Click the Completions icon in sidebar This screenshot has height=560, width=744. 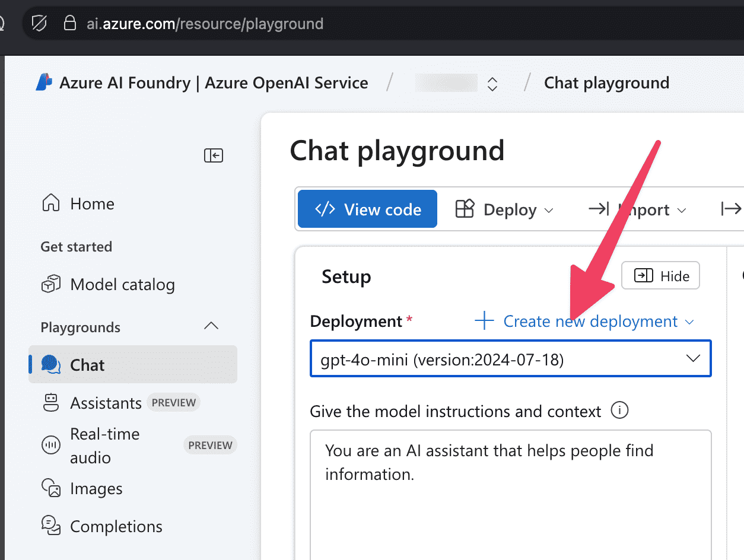click(x=51, y=526)
